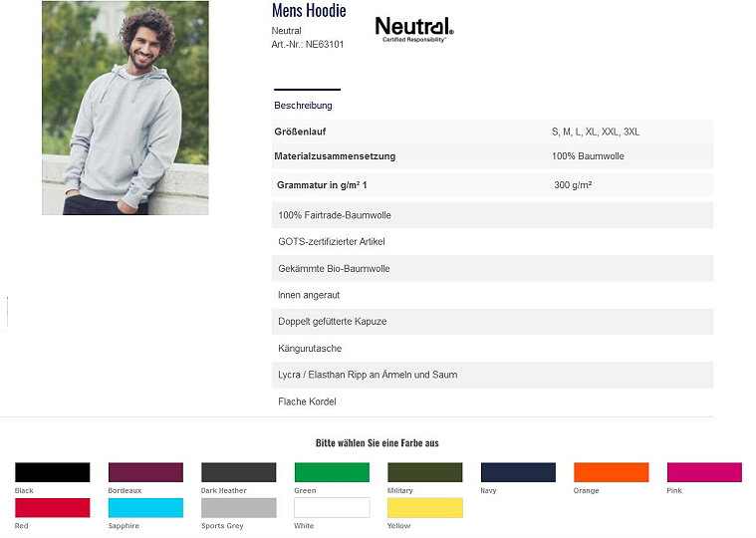Click the Green color name label
The width and height of the screenshot is (756, 538).
(305, 490)
